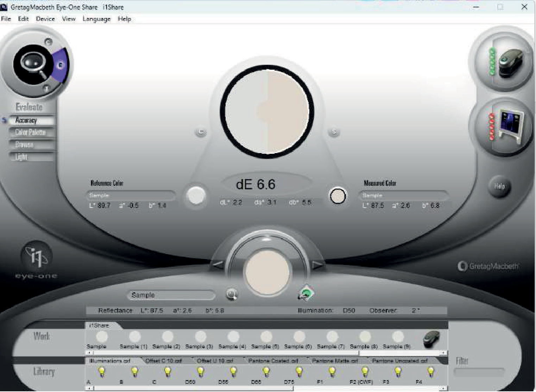The height and width of the screenshot is (392, 536).
Task: Open the monitor calibration status icon
Action: (x=506, y=127)
